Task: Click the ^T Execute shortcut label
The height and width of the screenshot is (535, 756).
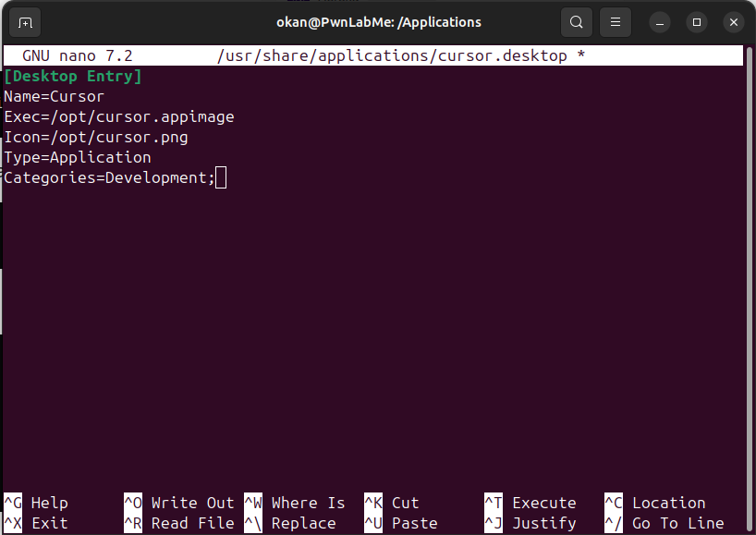Action: pyautogui.click(x=530, y=503)
